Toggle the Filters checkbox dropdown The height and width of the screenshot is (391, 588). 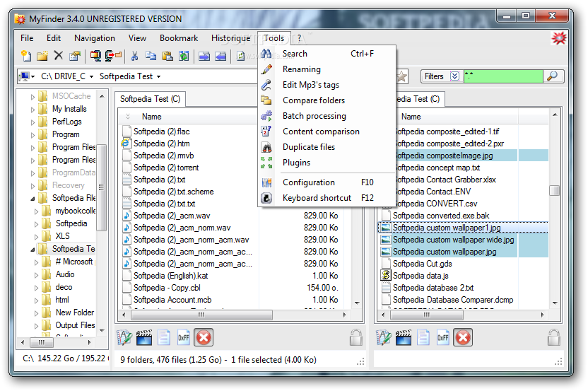pyautogui.click(x=454, y=76)
